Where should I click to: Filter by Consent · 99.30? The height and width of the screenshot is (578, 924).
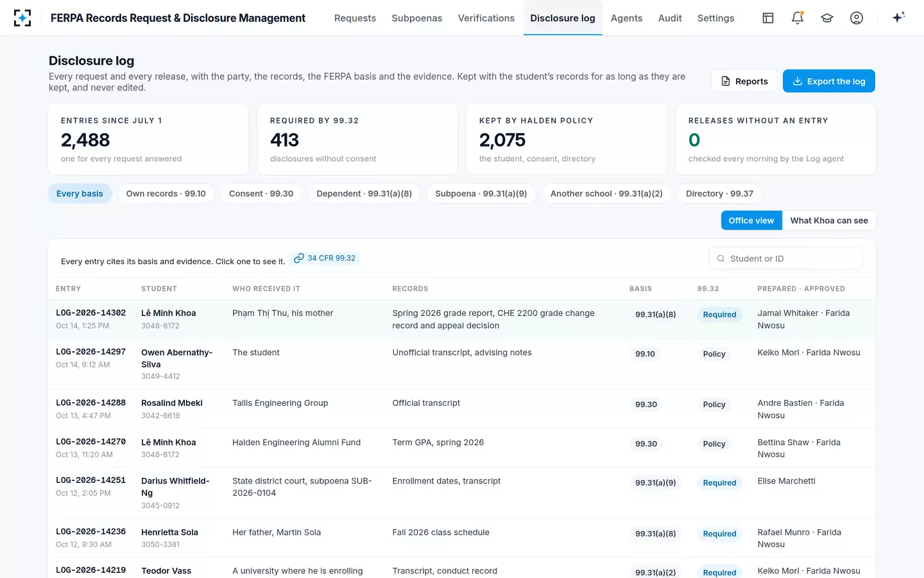(x=261, y=193)
